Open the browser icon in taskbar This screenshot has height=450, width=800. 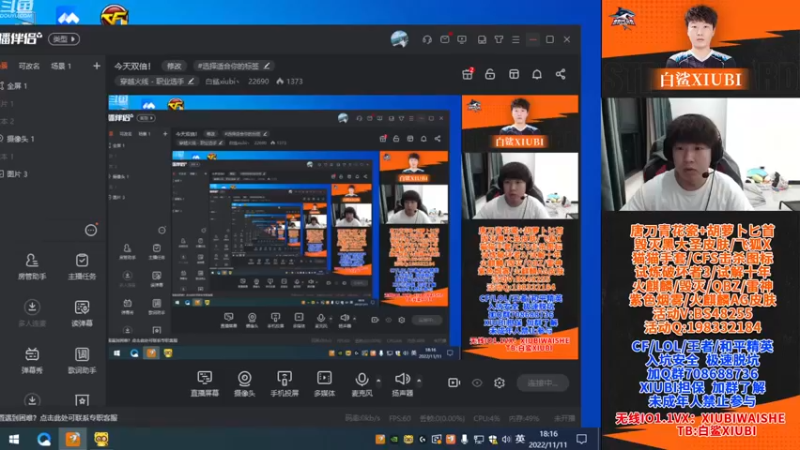pyautogui.click(x=43, y=439)
